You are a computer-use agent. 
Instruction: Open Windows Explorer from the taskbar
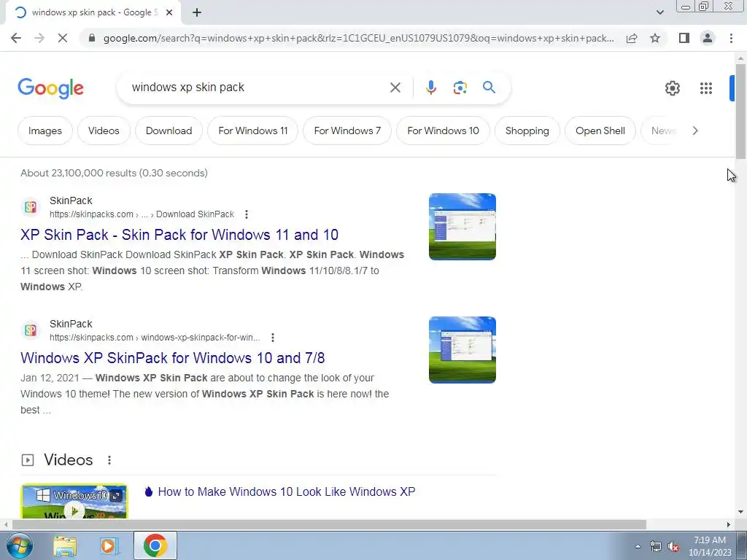(x=65, y=545)
